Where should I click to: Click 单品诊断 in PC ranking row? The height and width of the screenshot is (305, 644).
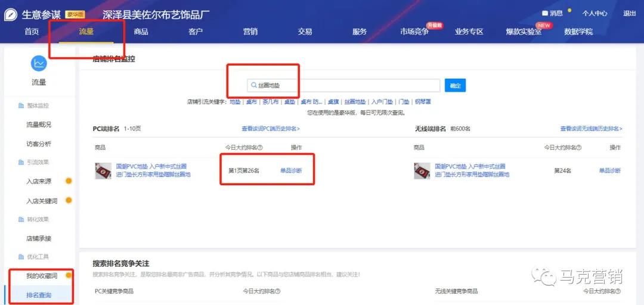(291, 170)
